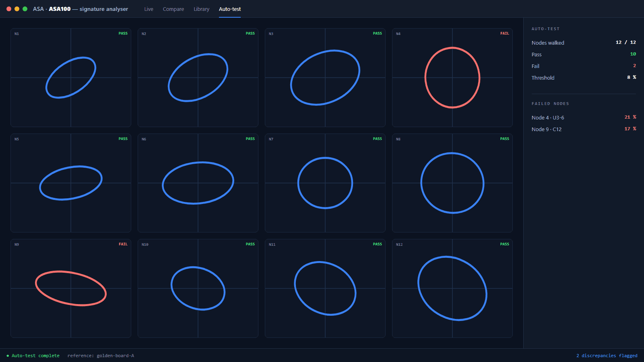Open the N4 failed signature plot
Screen dimensions: 644x362
click(452, 78)
